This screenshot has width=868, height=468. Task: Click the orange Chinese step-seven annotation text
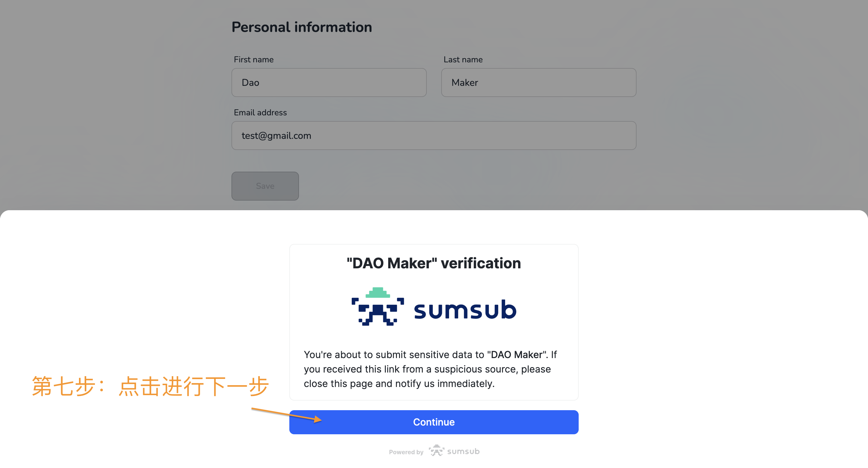[x=150, y=386]
